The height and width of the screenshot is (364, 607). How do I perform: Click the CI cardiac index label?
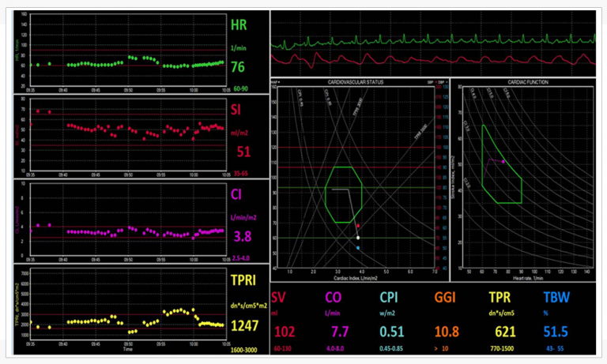coord(236,194)
